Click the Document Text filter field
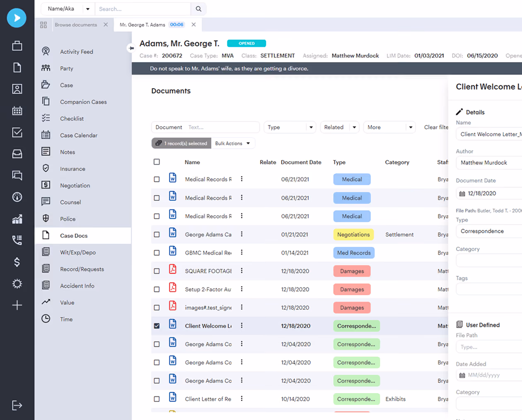Screen dimensions: 522x420 [205, 127]
